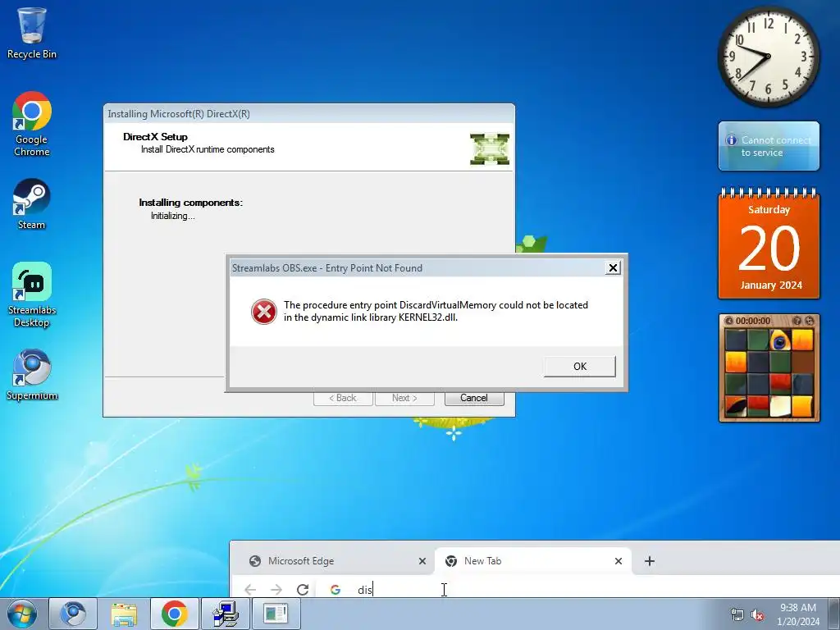Click the 'Cannot connect to service' weather gadget
The height and width of the screenshot is (630, 840).
pyautogui.click(x=769, y=146)
